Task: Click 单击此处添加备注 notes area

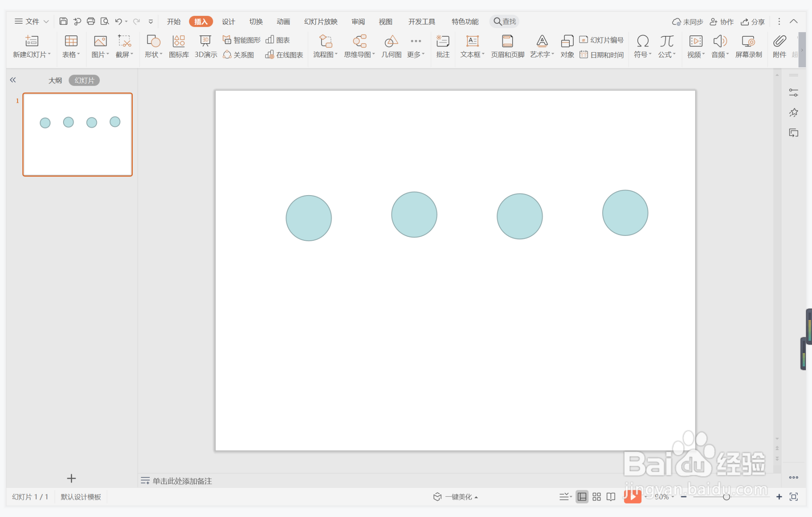Action: point(182,481)
